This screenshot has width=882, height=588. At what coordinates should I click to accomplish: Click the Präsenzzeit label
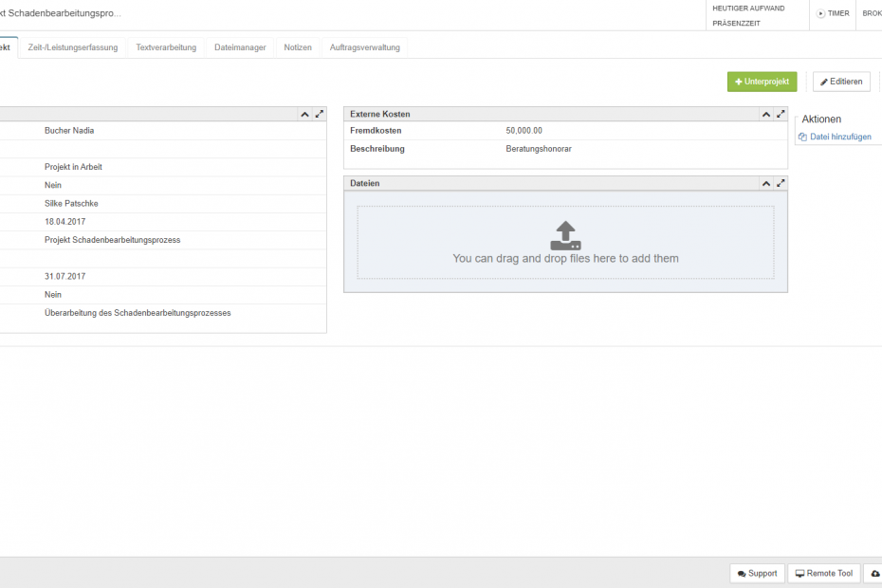736,24
